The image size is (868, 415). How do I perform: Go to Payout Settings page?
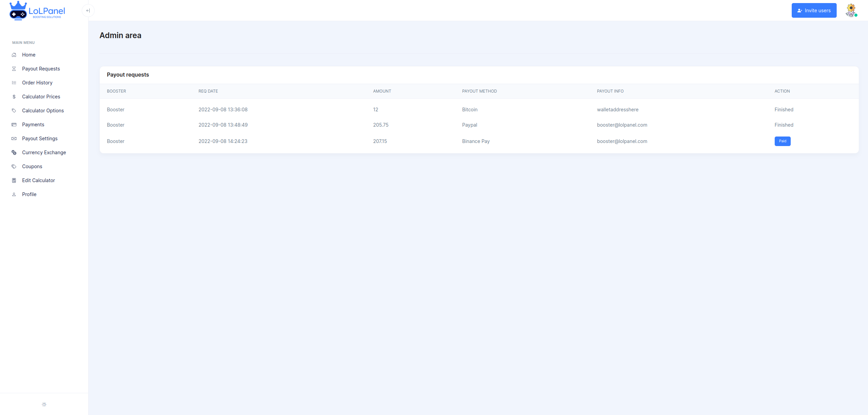point(40,139)
